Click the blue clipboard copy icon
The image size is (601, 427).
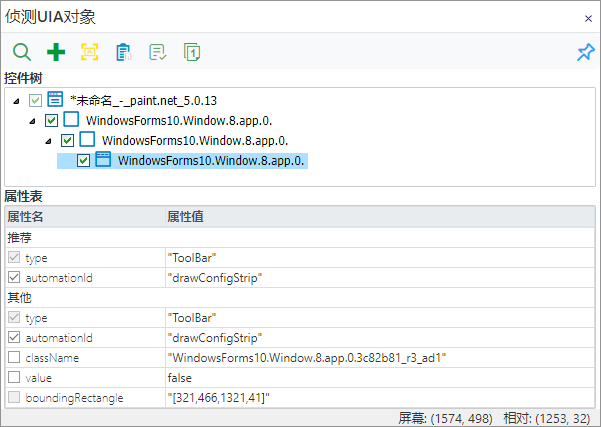click(x=123, y=52)
